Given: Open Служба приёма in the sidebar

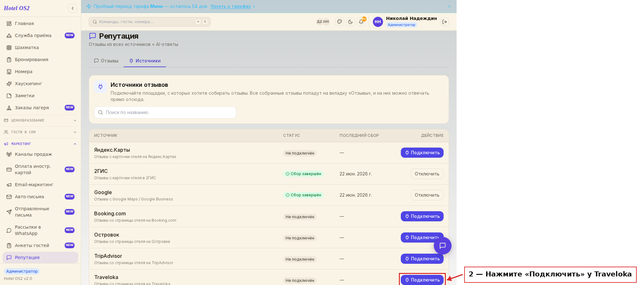Looking at the screenshot, I should click(40, 35).
